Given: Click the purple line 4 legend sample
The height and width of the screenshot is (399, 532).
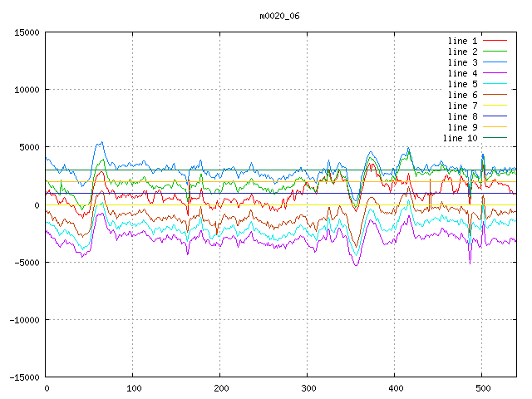Looking at the screenshot, I should [x=495, y=73].
